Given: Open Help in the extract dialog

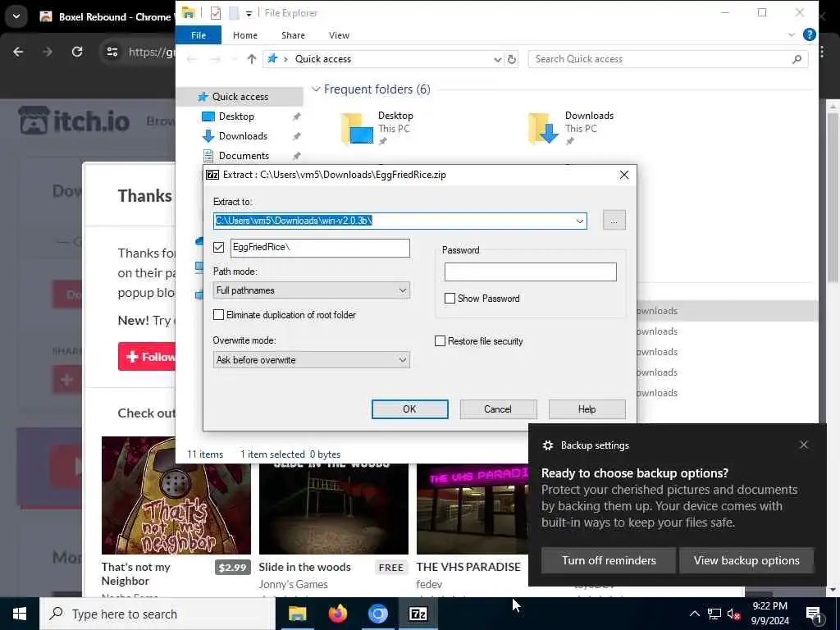Looking at the screenshot, I should click(587, 409).
